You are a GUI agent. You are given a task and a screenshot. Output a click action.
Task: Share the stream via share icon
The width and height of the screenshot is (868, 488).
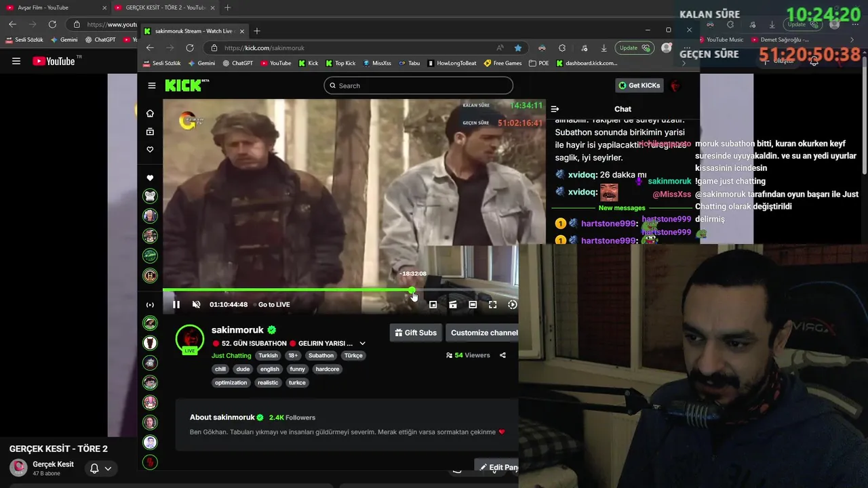click(502, 355)
